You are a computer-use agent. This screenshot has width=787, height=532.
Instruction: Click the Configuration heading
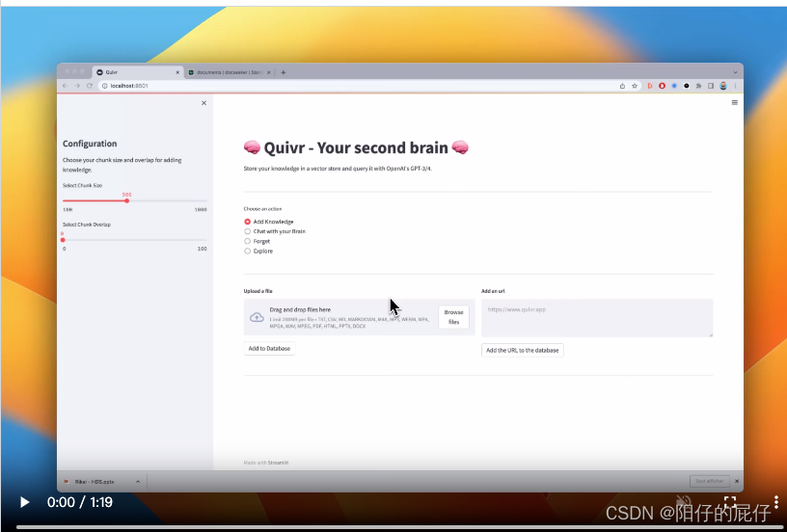click(90, 144)
